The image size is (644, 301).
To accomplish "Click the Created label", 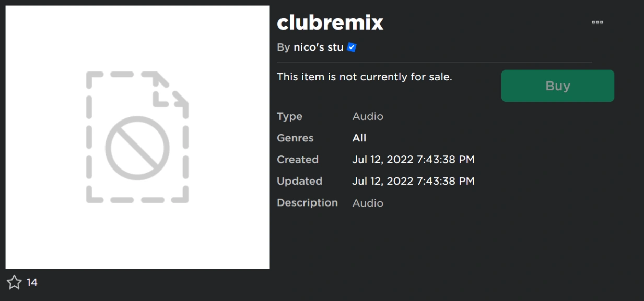I will point(297,160).
